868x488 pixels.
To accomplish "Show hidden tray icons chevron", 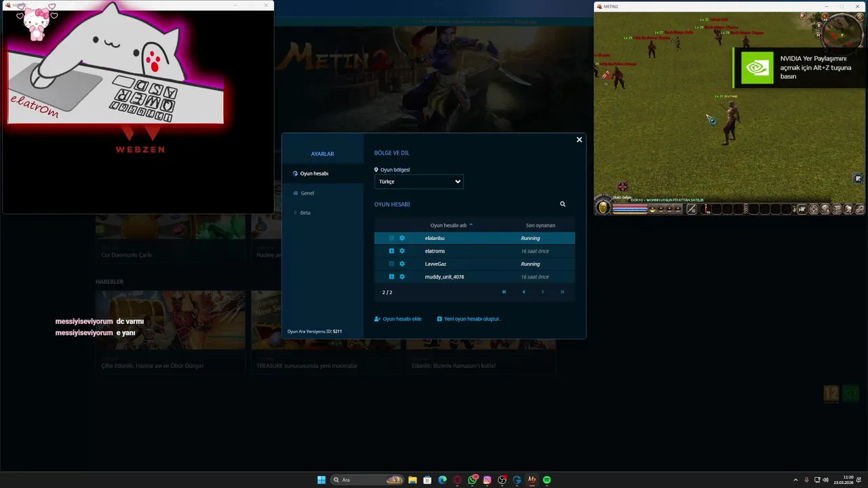I will point(795,480).
